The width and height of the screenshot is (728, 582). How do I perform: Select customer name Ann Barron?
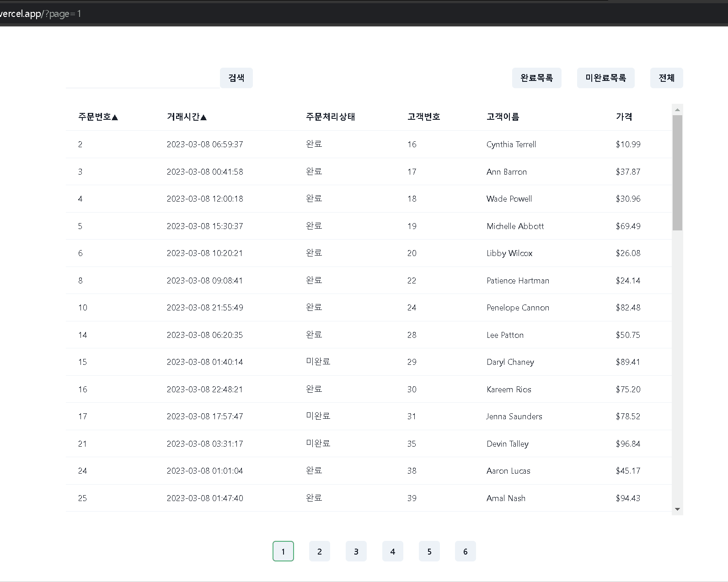pyautogui.click(x=507, y=172)
